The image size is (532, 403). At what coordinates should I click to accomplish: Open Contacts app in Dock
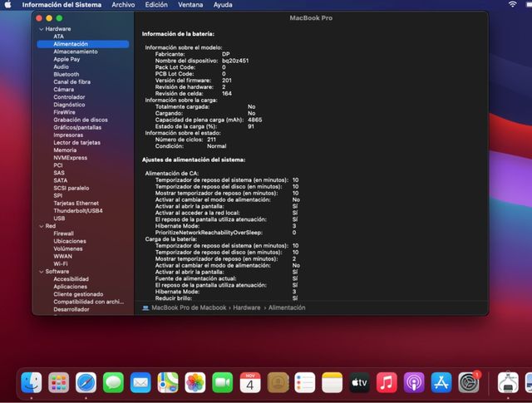(278, 382)
